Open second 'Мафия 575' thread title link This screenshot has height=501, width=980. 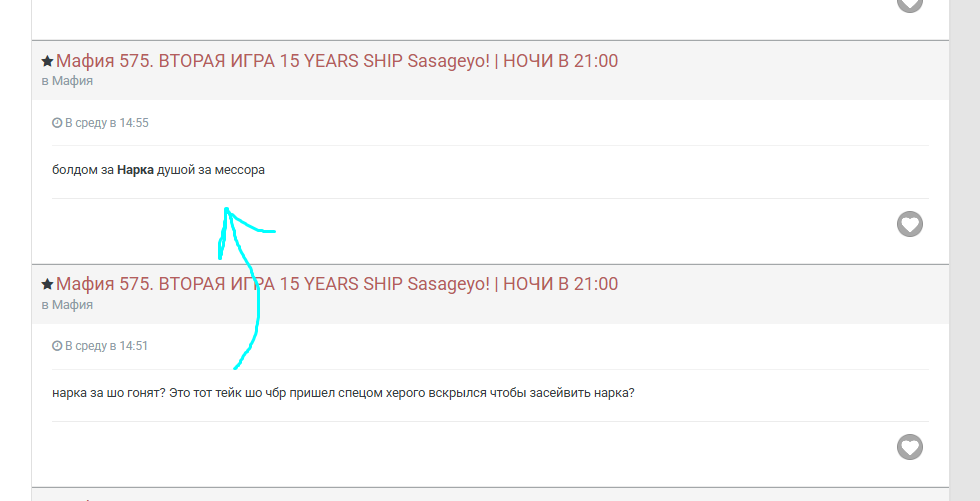(337, 284)
